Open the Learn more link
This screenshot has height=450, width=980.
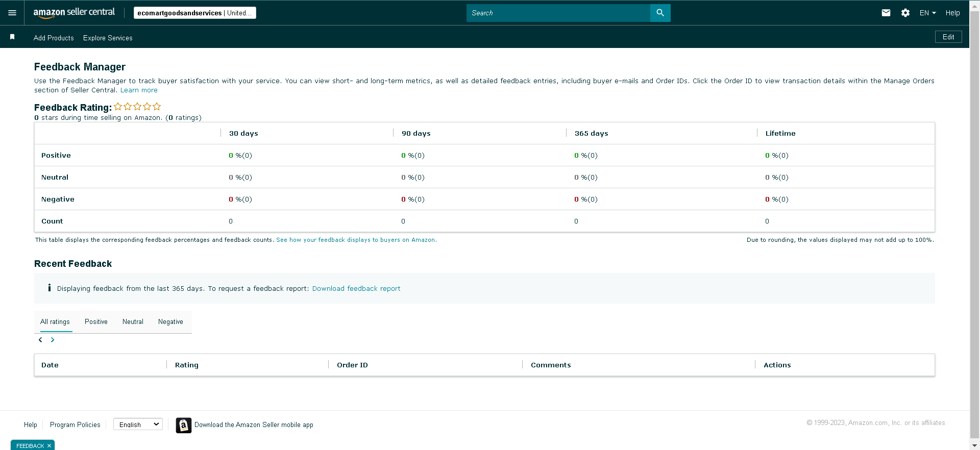tap(139, 90)
